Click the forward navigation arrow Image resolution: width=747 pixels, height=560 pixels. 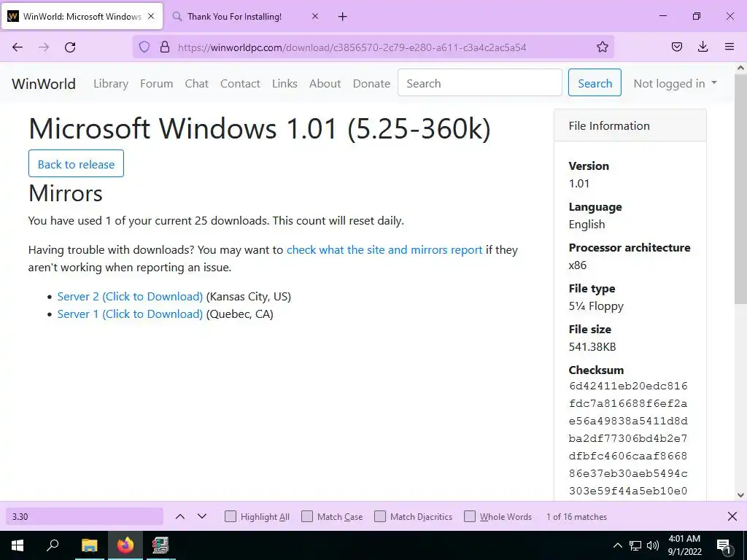pyautogui.click(x=44, y=47)
